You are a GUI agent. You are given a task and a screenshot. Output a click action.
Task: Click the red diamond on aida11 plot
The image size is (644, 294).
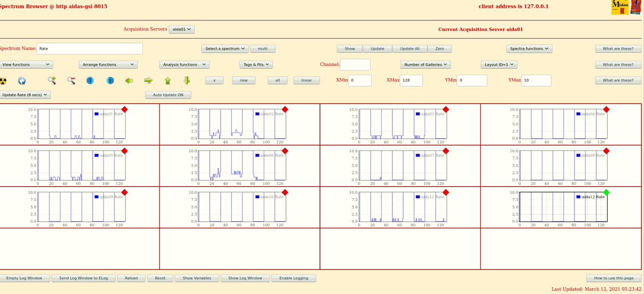[x=446, y=192]
